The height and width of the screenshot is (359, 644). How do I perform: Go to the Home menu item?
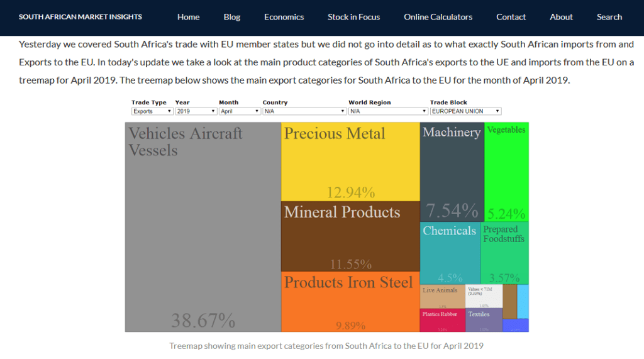coord(188,17)
